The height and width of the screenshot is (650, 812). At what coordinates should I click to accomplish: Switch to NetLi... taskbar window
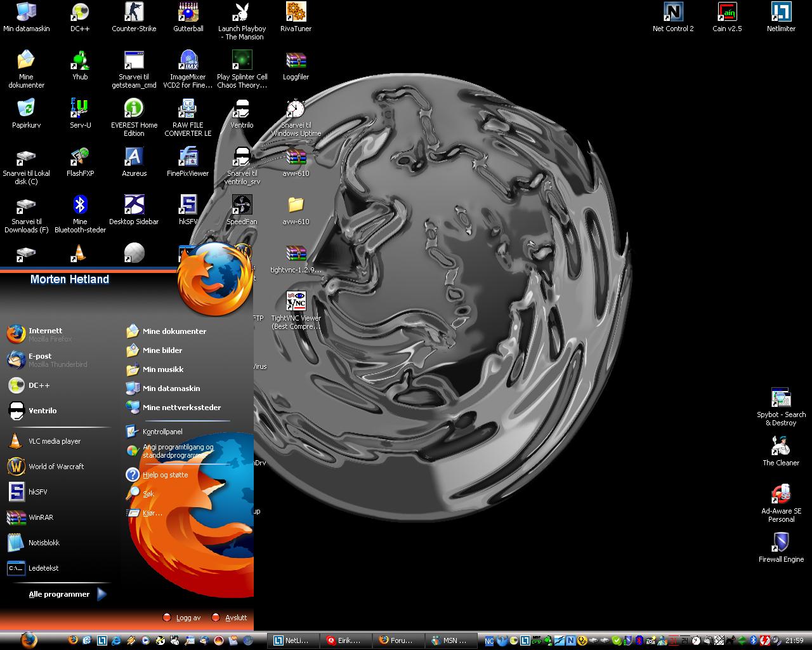pos(293,640)
